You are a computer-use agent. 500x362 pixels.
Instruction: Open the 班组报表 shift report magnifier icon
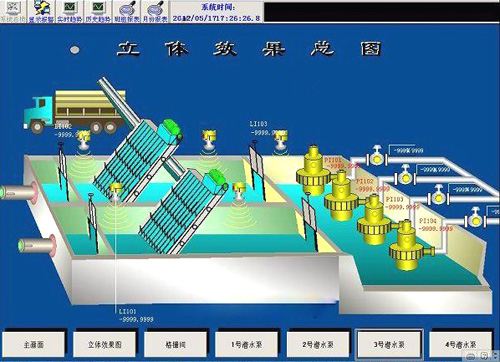pyautogui.click(x=127, y=11)
